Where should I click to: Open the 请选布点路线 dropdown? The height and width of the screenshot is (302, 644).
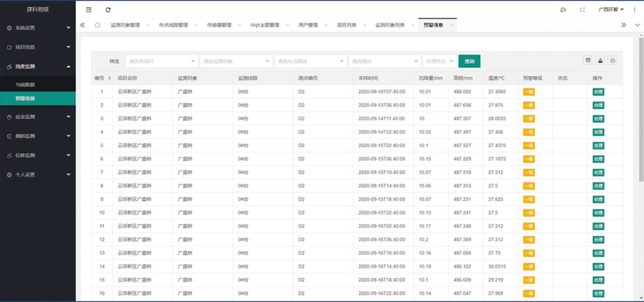[311, 61]
